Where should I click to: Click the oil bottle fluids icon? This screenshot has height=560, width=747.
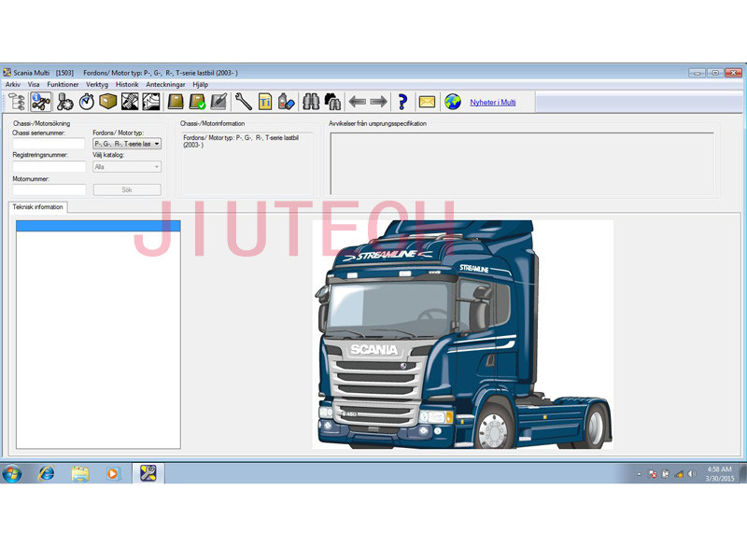click(x=286, y=102)
